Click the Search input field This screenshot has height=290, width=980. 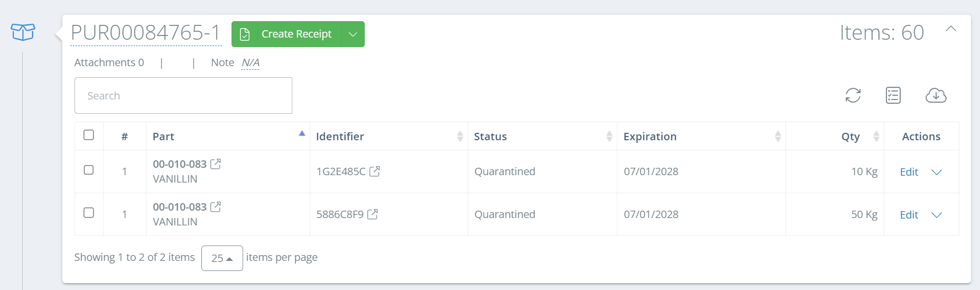click(x=183, y=96)
